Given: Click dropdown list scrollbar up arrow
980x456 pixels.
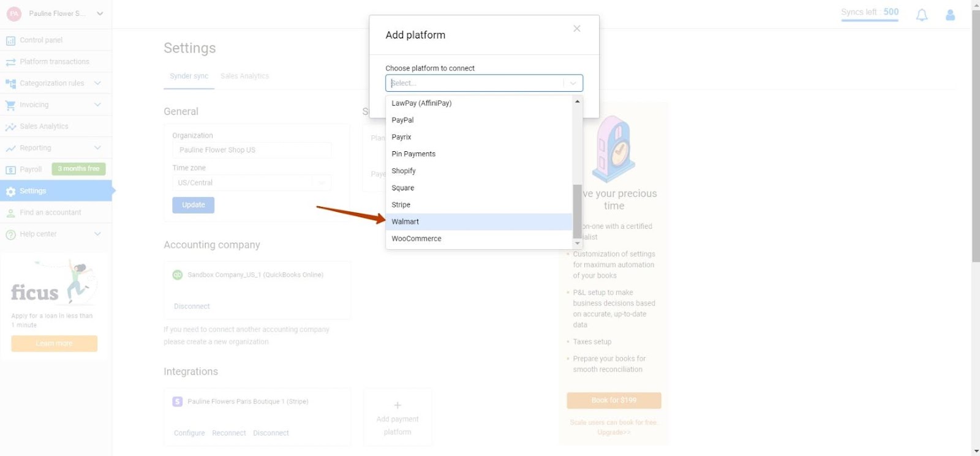Looking at the screenshot, I should pos(577,101).
